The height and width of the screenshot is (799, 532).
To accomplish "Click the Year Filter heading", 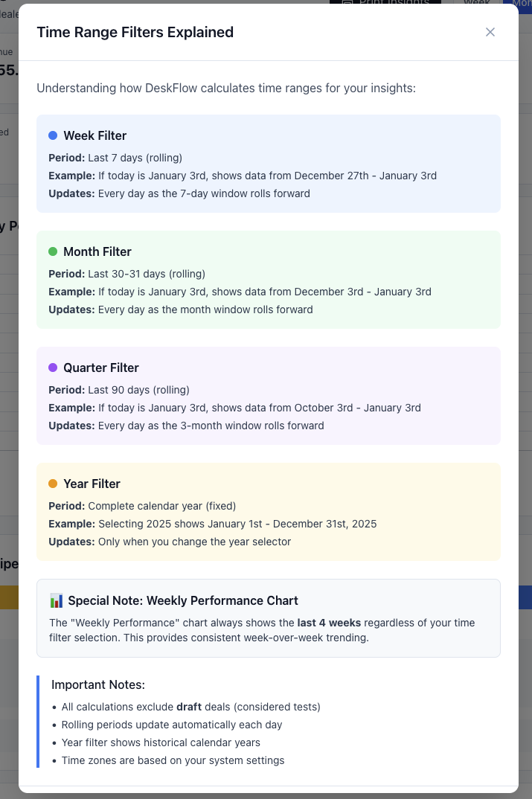I will point(92,484).
